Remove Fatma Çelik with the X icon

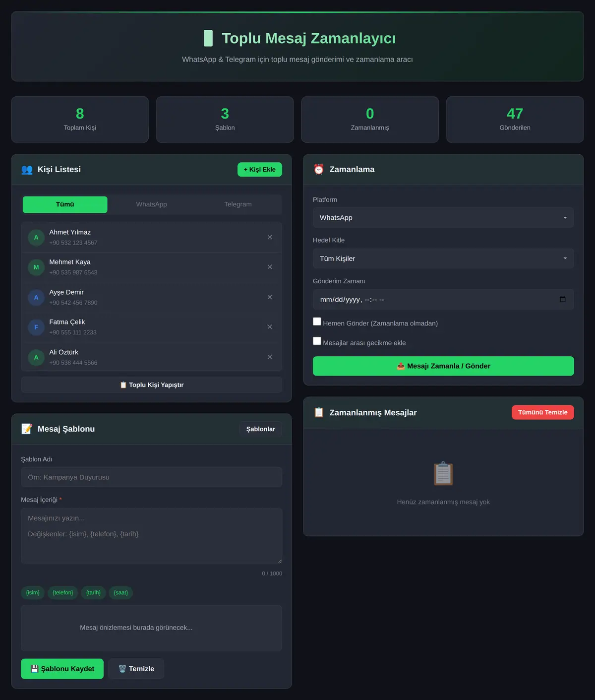pos(270,327)
